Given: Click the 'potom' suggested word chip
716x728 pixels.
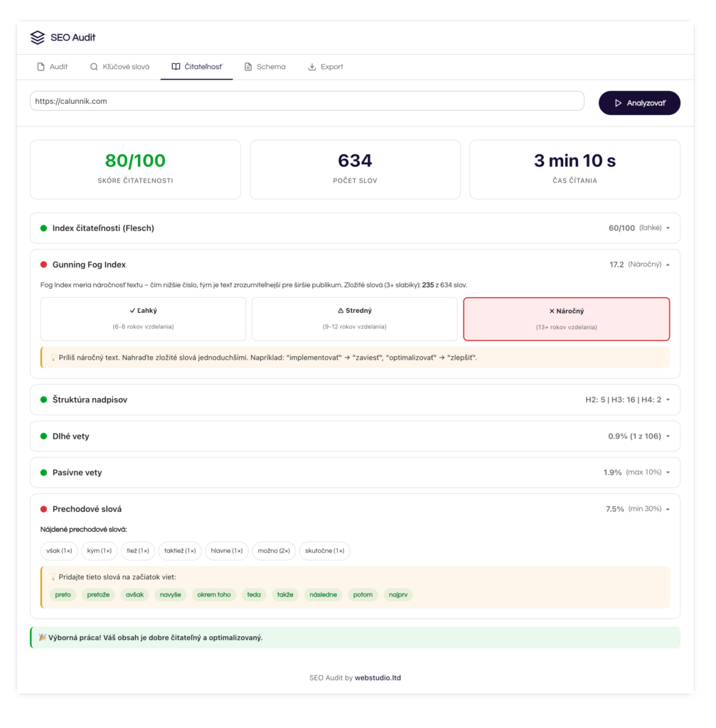Looking at the screenshot, I should [363, 595].
